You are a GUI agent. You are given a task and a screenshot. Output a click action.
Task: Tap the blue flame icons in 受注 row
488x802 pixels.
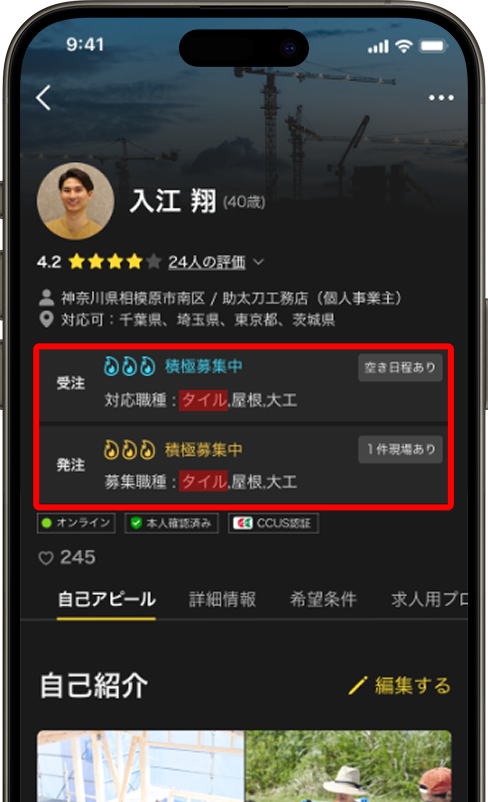click(129, 366)
